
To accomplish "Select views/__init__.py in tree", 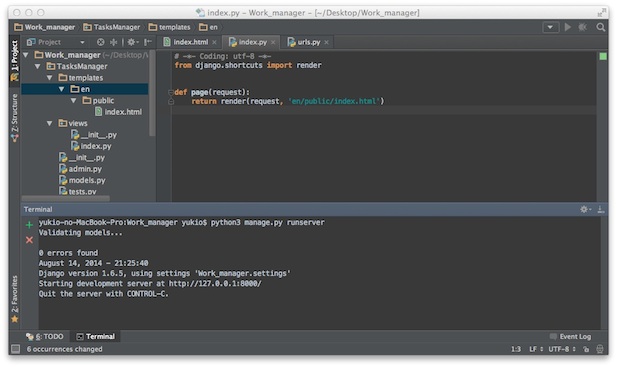I will point(94,135).
